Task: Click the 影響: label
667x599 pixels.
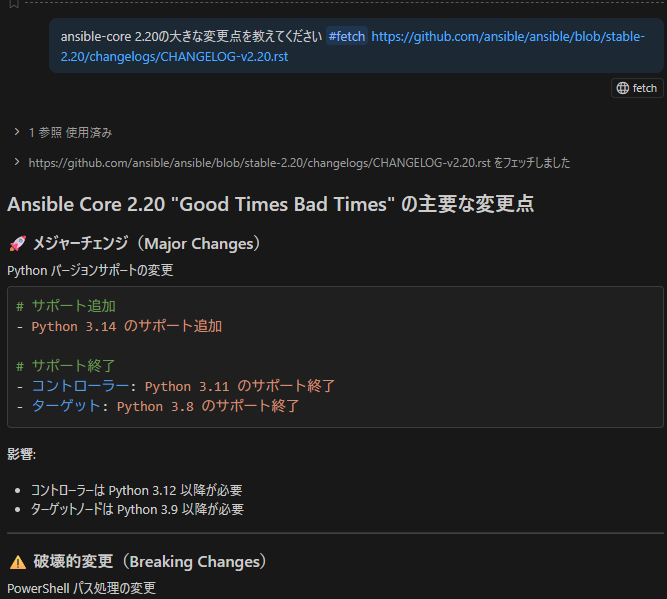Action: tap(22, 454)
